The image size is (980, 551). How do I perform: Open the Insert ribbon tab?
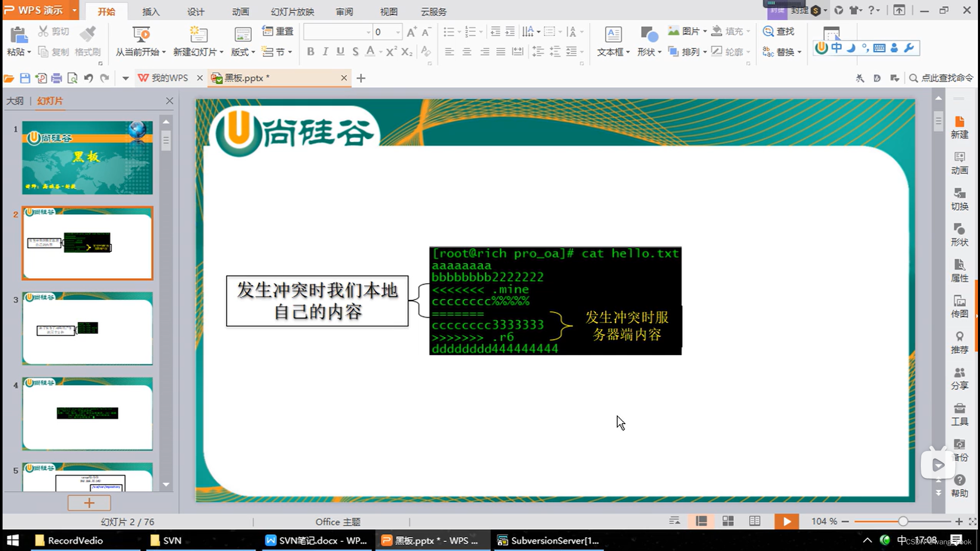151,11
